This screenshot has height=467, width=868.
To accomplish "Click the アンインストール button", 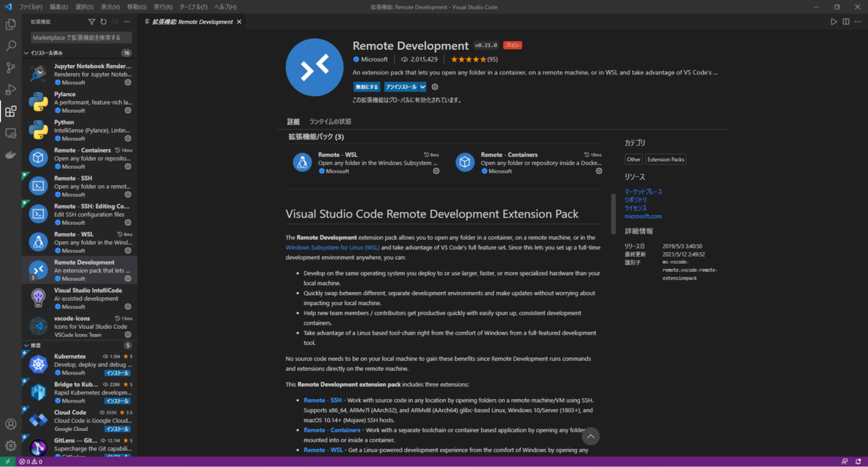I will click(x=401, y=87).
